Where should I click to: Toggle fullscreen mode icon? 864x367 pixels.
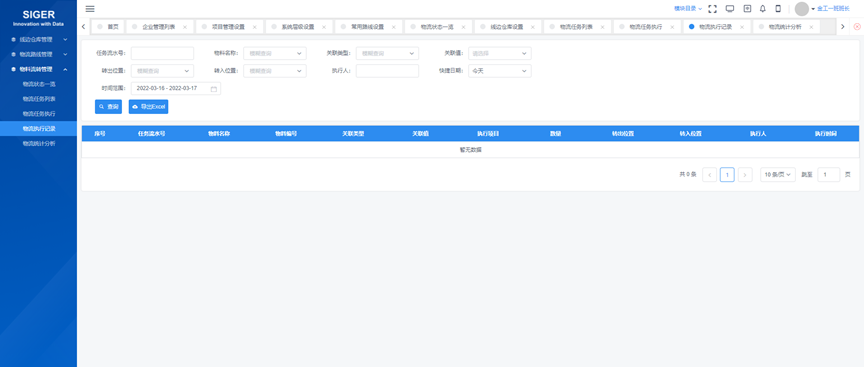click(712, 9)
